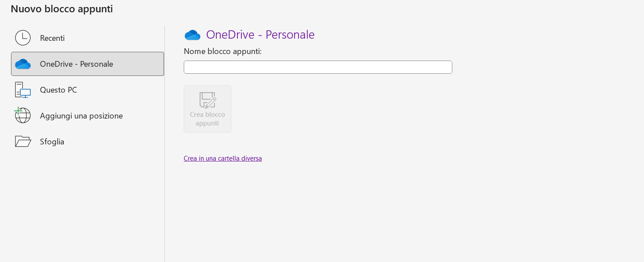Choose Sfoglia to browse folders
644x262 pixels.
point(52,141)
